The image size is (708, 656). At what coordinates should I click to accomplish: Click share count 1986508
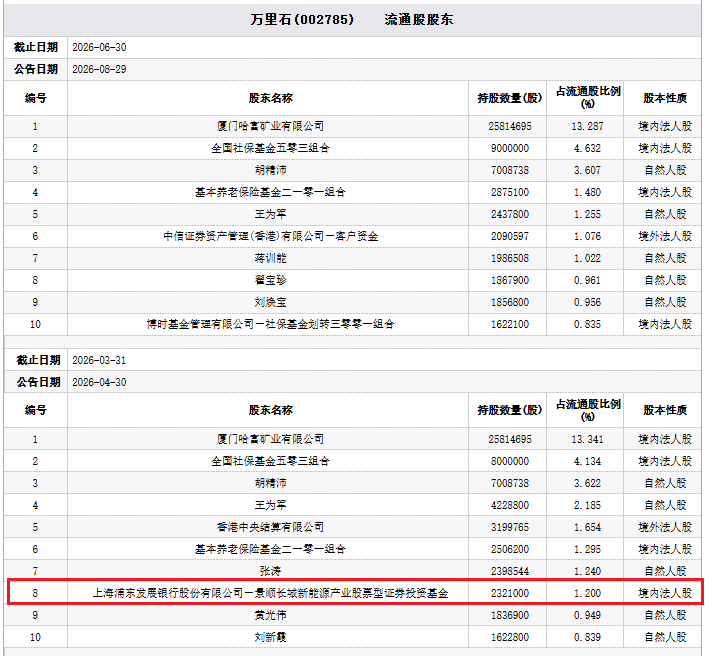pos(510,258)
